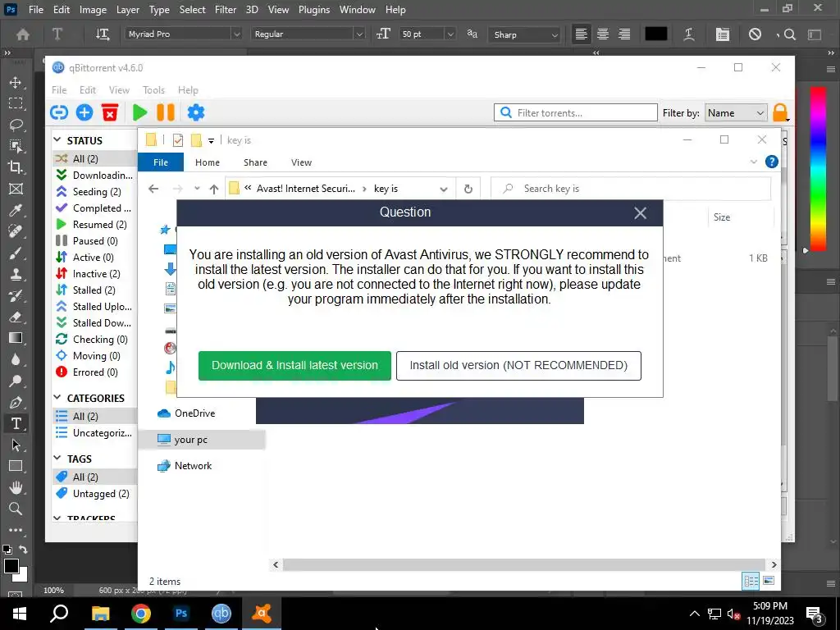This screenshot has width=840, height=630.
Task: Select the Rectangular Marquee tool
Action: tap(16, 103)
